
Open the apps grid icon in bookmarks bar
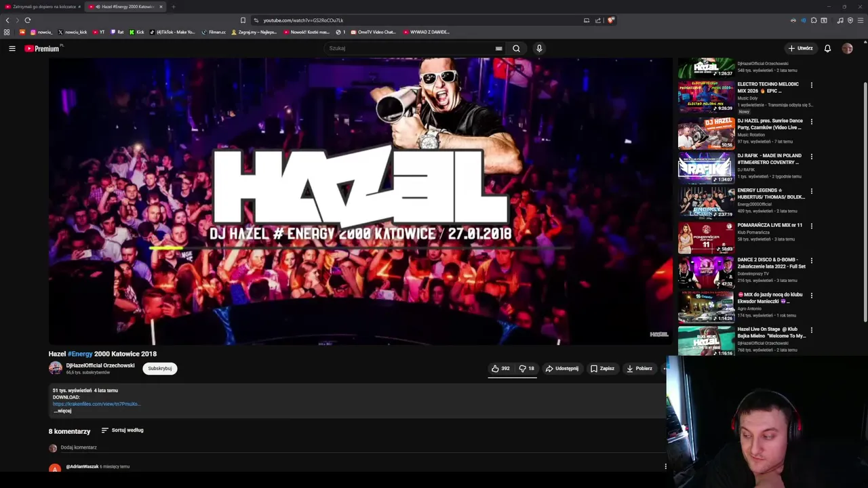7,32
